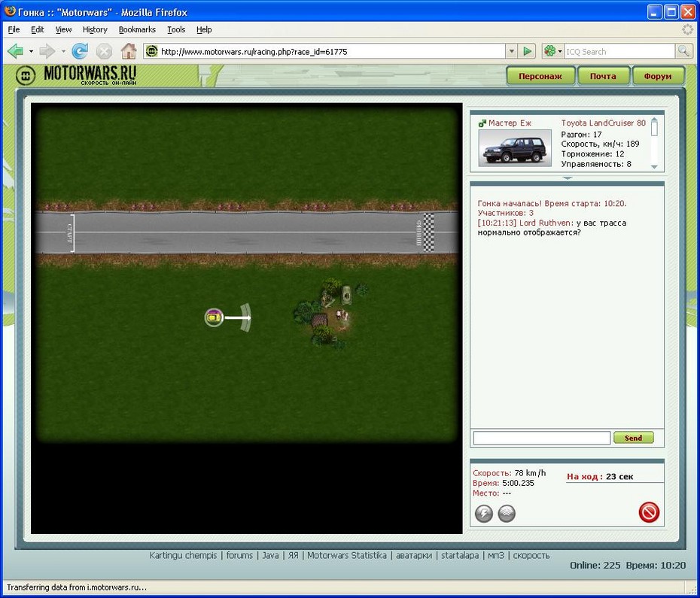This screenshot has width=700, height=598.
Task: Click the 'Online: 225' counter text
Action: point(595,566)
